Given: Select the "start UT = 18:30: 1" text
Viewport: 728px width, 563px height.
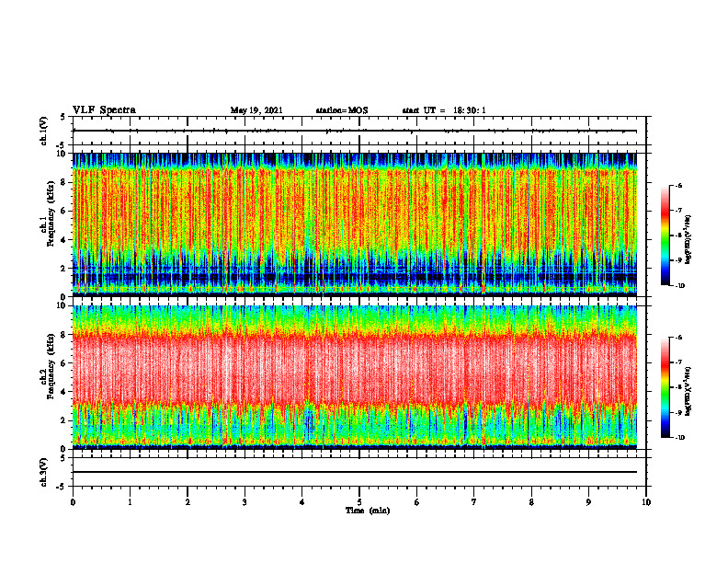Looking at the screenshot, I should pos(444,110).
